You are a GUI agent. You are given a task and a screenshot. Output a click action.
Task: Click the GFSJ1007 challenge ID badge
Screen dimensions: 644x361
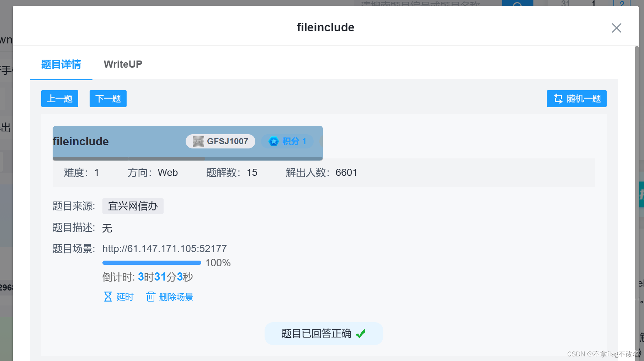tap(220, 141)
